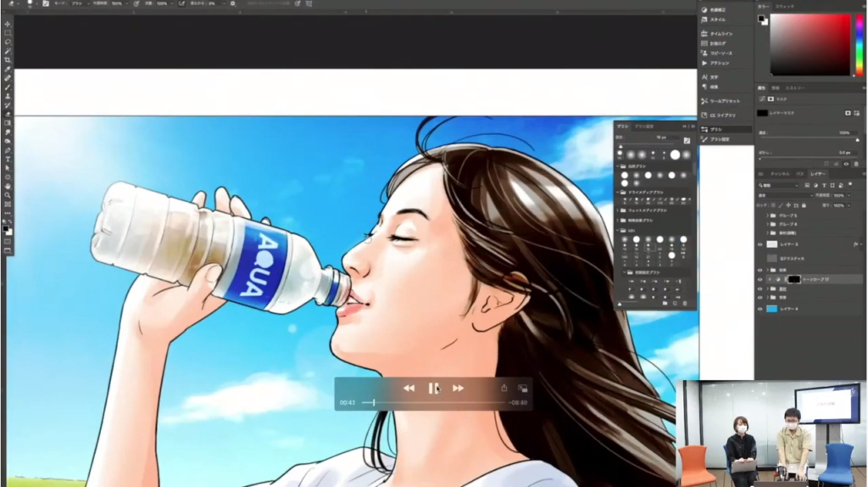Toggle pressure-for-opacity icon in options bar

coord(136,4)
